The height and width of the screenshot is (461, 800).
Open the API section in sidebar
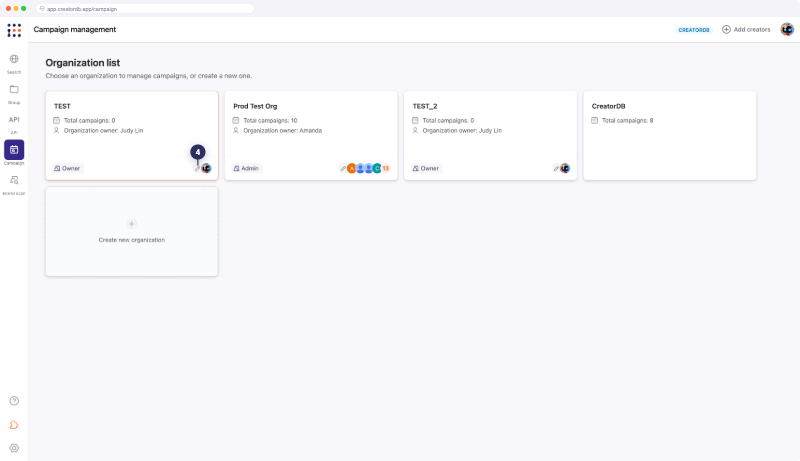click(14, 120)
